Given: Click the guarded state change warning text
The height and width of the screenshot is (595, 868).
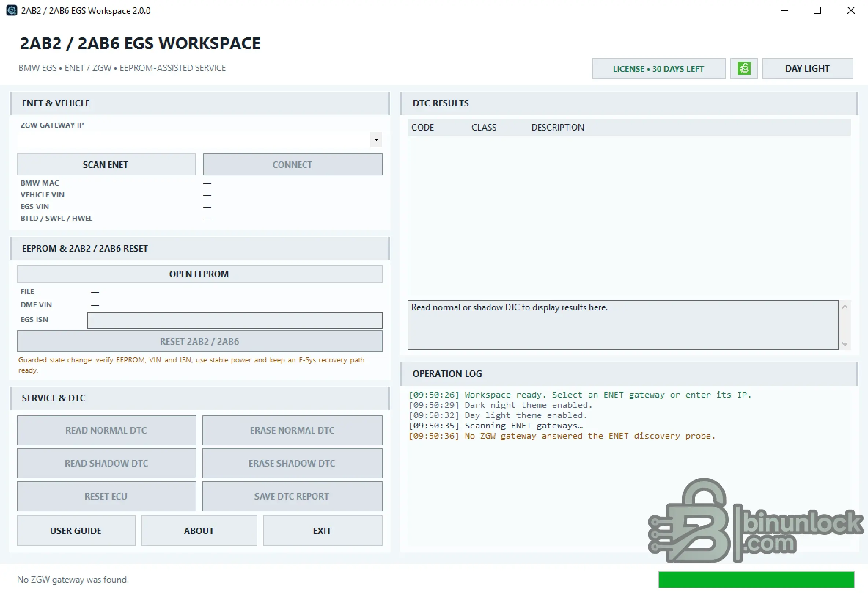Looking at the screenshot, I should (191, 365).
